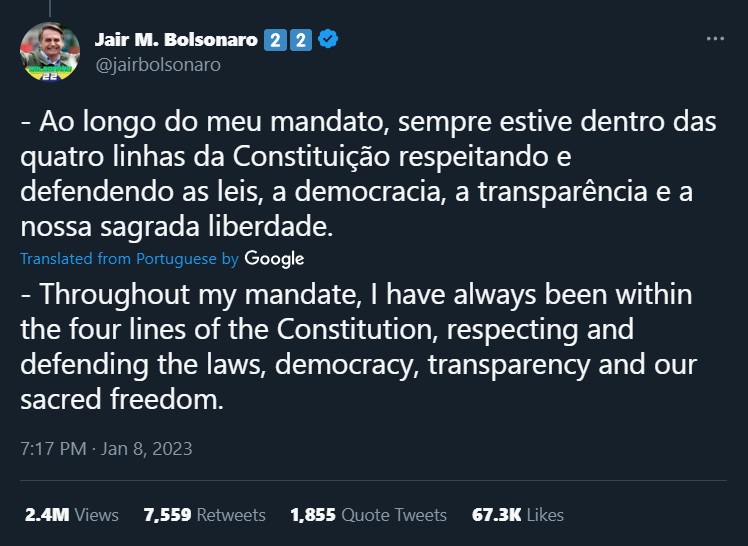This screenshot has height=546, width=748.
Task: Click the profile avatar picture
Action: coord(50,52)
